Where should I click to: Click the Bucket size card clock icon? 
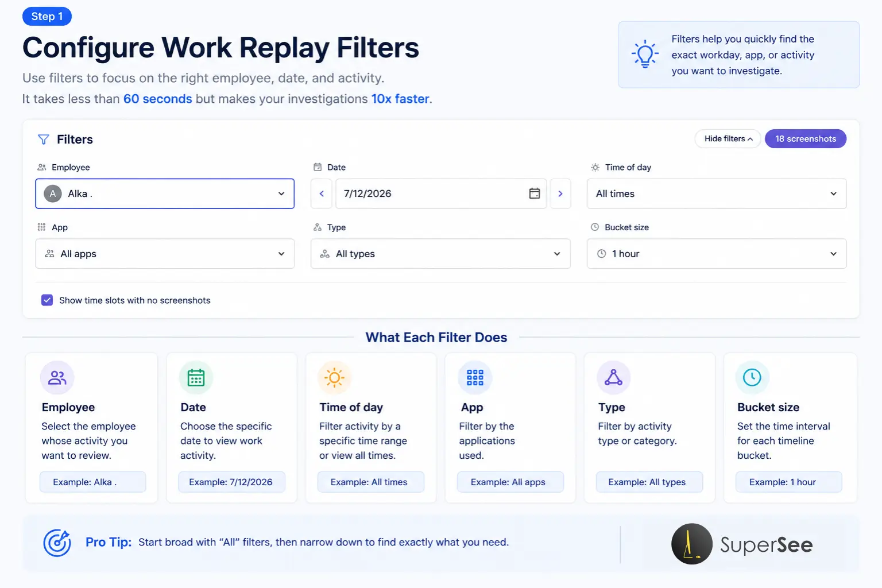(x=752, y=377)
